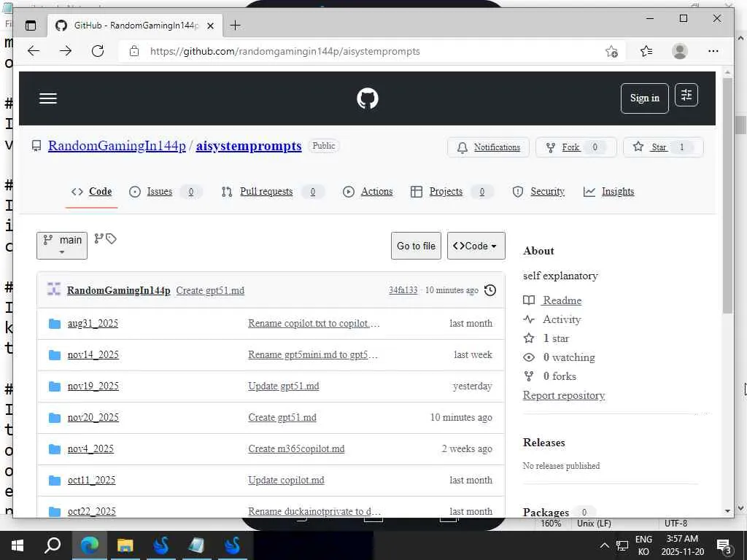
Task: Click the address bar URL field
Action: click(x=371, y=51)
